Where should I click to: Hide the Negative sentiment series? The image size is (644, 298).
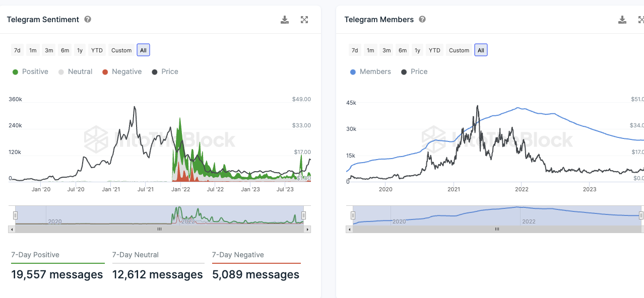[122, 71]
